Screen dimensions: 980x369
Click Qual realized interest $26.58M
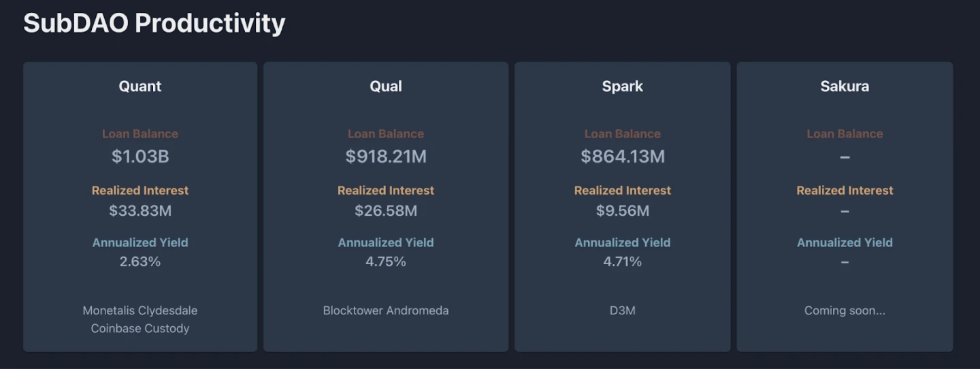386,211
